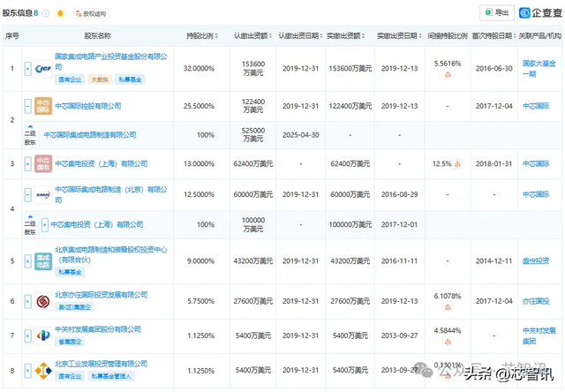Open 中芯国际控股有限公司 company link
The width and height of the screenshot is (565, 392).
[88, 106]
